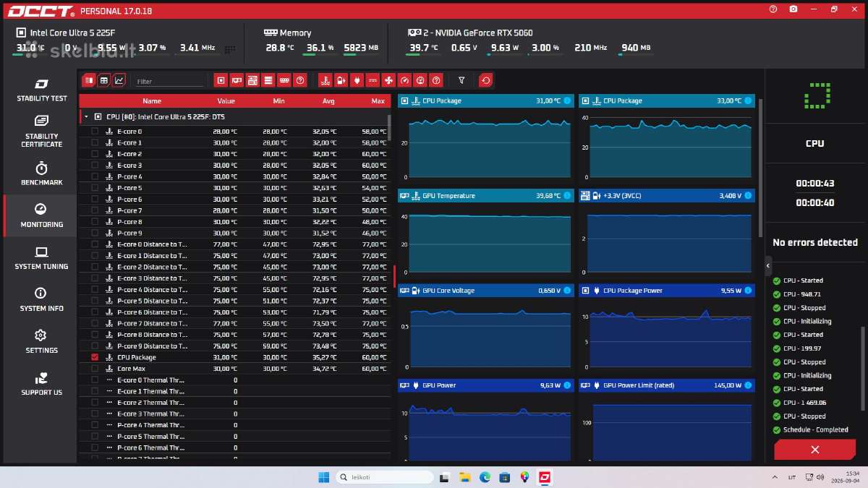Open the Stability Test section

pos(41,90)
